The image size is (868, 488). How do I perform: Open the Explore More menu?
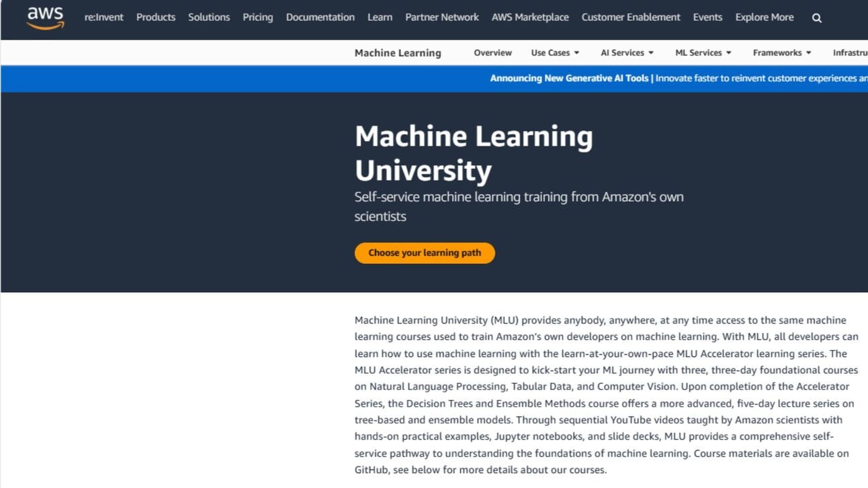[765, 17]
